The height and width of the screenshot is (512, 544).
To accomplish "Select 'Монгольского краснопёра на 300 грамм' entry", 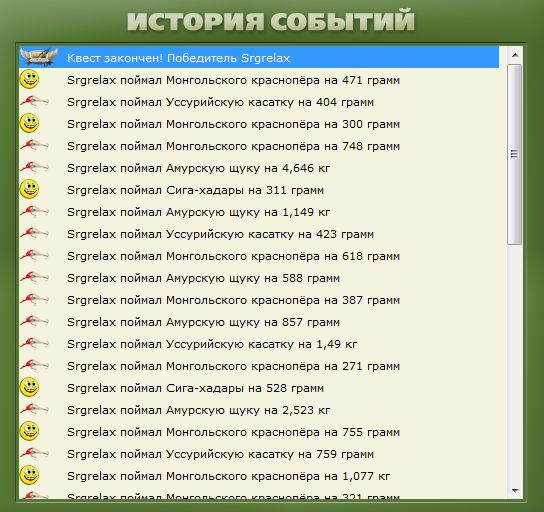I will click(x=259, y=124).
